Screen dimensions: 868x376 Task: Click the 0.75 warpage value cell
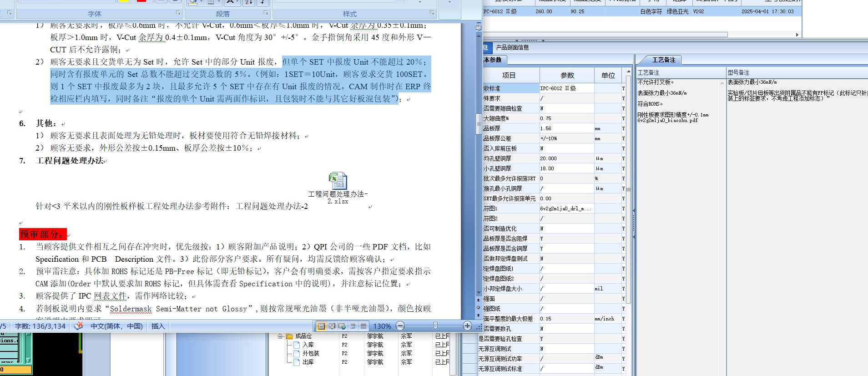(x=567, y=118)
